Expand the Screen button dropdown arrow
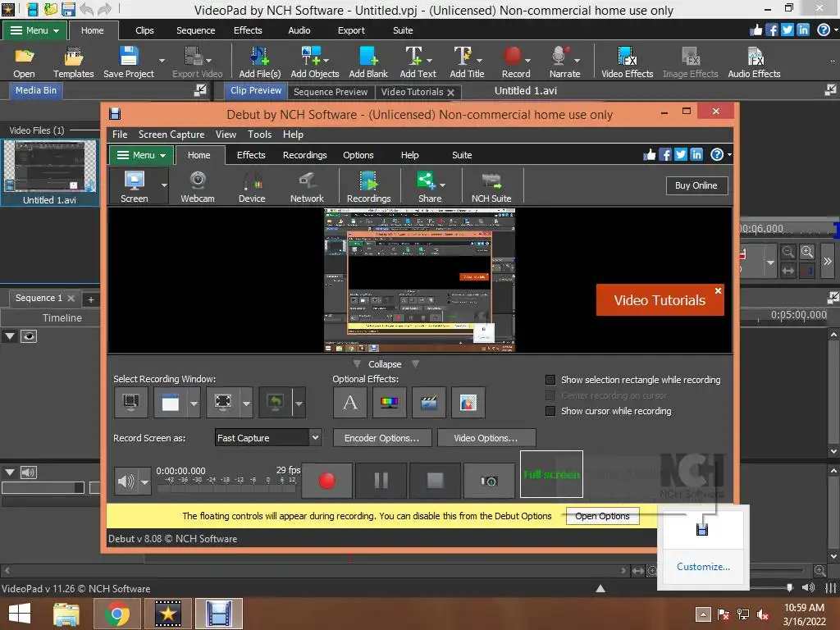The image size is (840, 630). (x=164, y=186)
